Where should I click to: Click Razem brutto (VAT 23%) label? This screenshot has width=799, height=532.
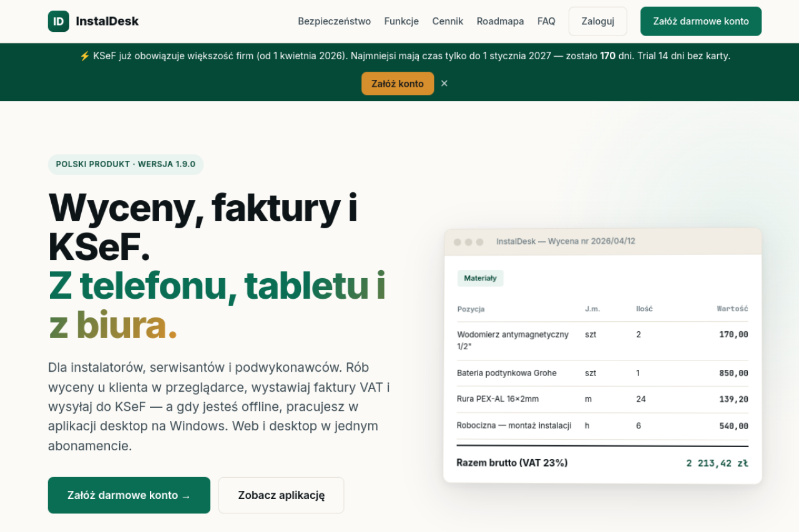[512, 463]
